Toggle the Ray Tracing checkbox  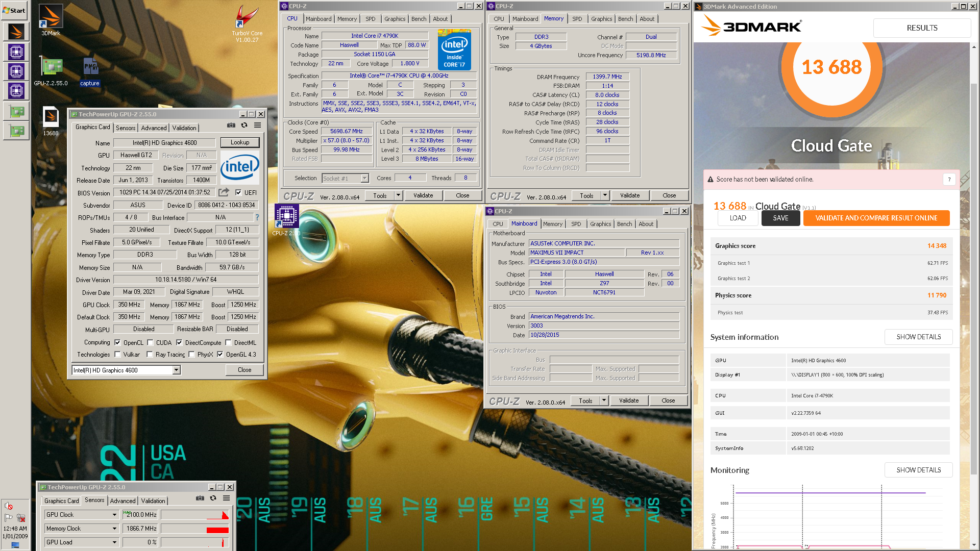[150, 354]
